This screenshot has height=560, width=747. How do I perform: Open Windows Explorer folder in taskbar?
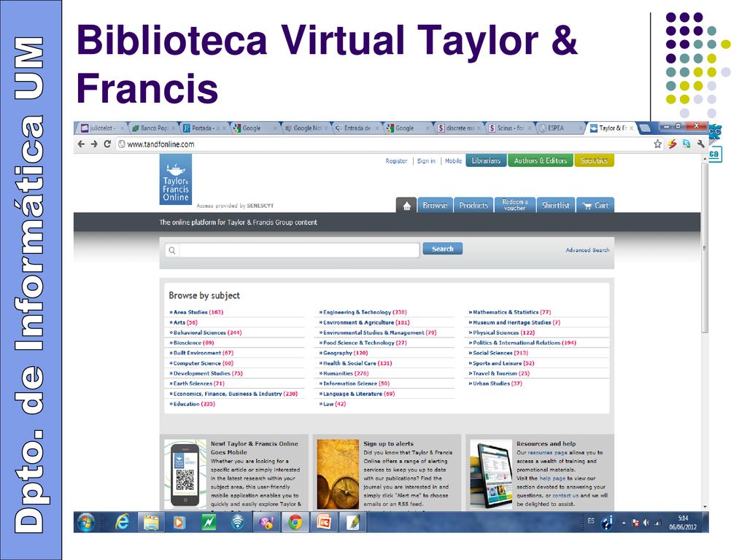click(151, 522)
